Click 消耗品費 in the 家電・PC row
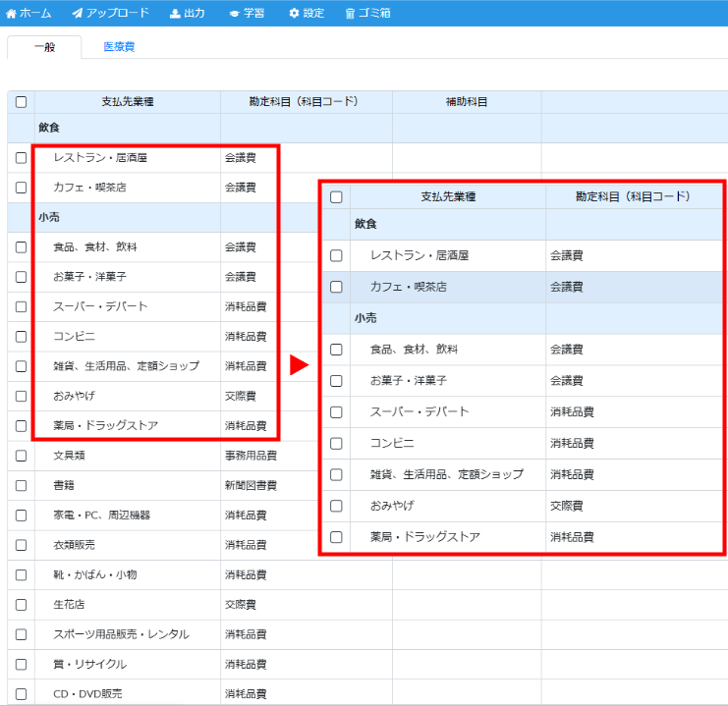The height and width of the screenshot is (706, 728). point(246,516)
